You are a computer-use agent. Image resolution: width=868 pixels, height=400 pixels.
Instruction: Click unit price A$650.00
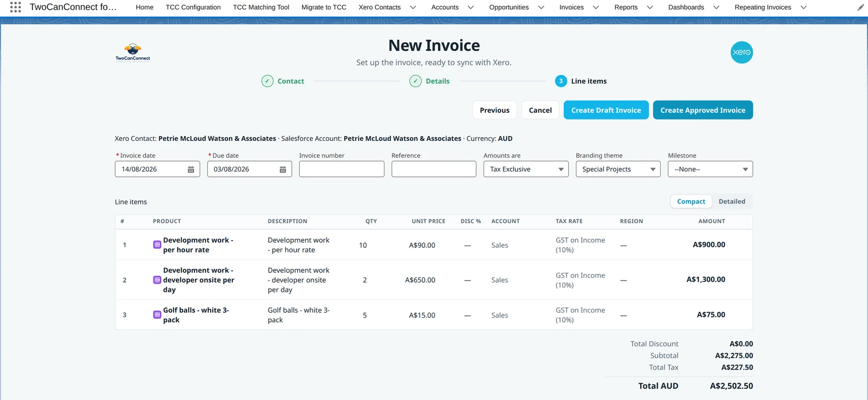coord(420,280)
